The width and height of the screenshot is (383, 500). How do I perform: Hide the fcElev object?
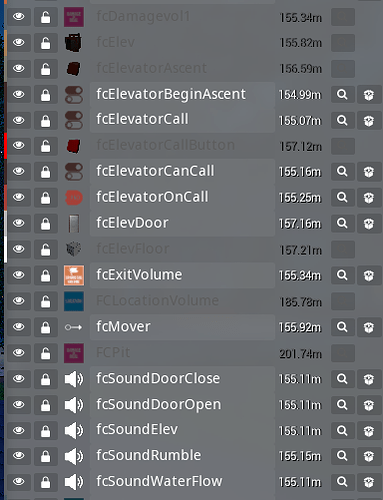(x=19, y=43)
